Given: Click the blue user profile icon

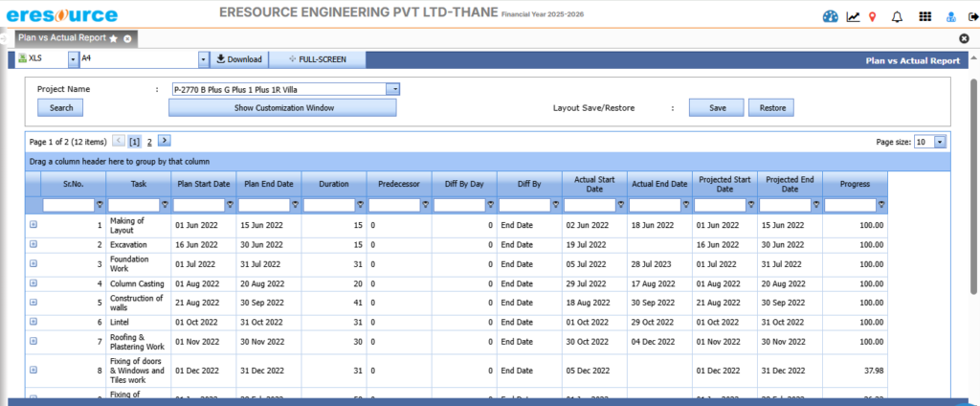Looking at the screenshot, I should [x=949, y=16].
